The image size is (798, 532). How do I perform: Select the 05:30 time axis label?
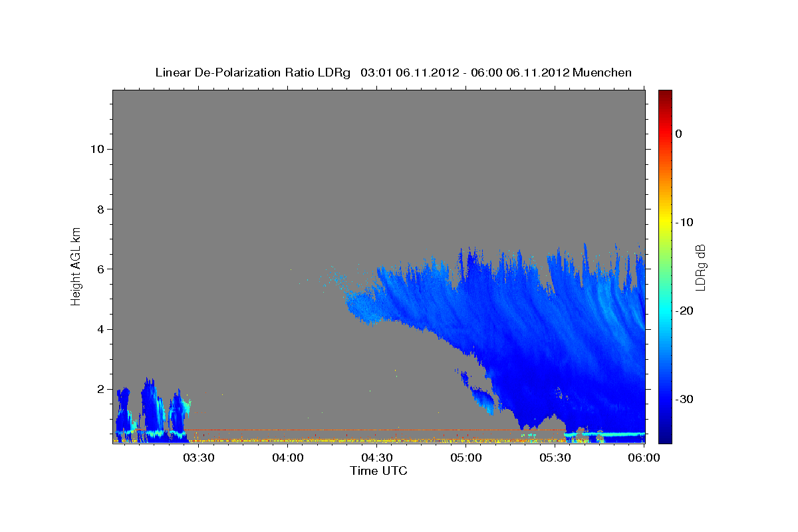[x=555, y=458]
